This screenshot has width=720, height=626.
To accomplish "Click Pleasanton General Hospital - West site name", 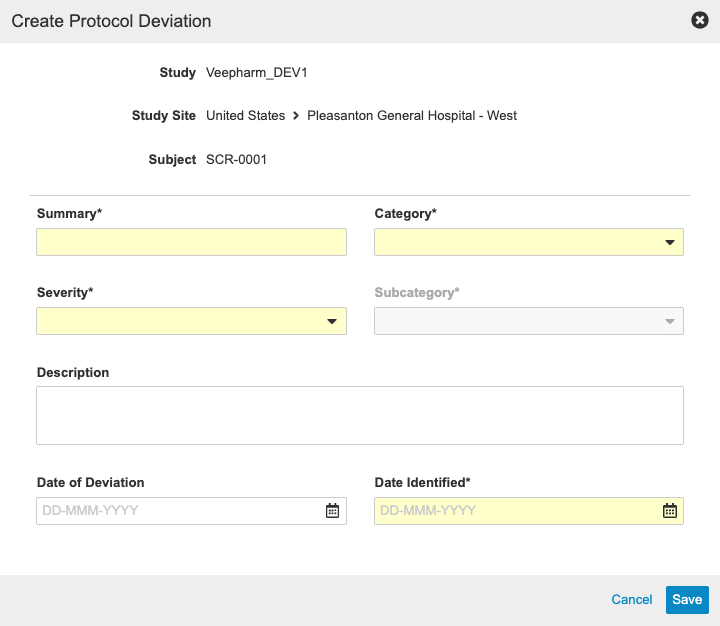I will point(412,116).
